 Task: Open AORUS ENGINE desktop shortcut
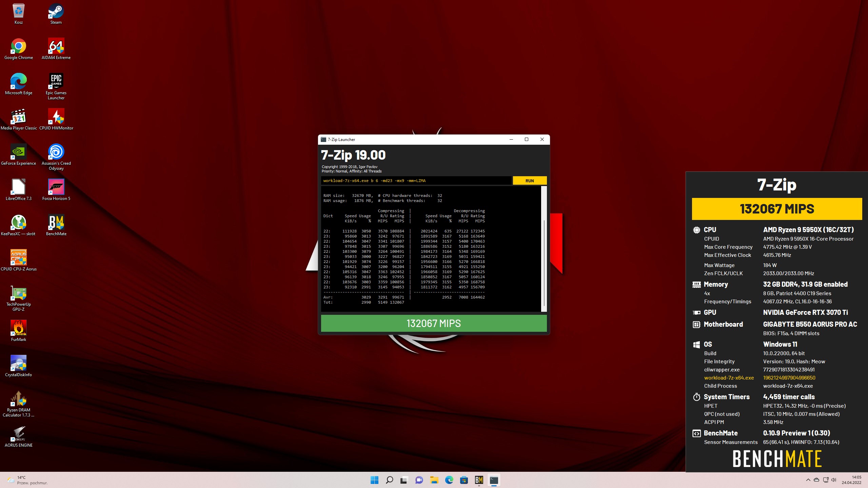point(19,437)
